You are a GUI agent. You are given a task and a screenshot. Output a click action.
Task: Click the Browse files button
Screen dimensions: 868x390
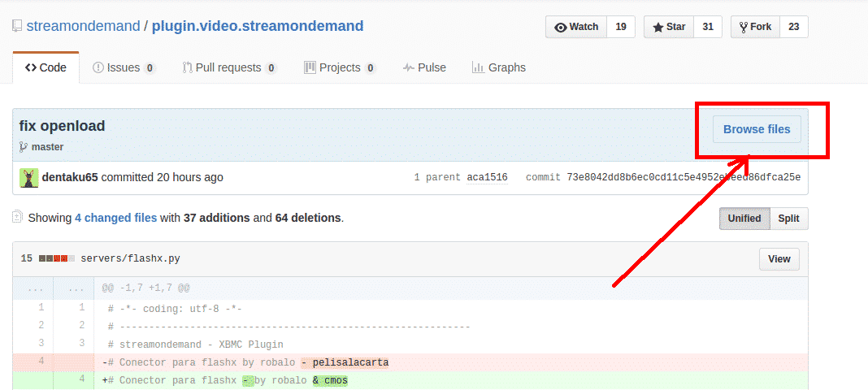[756, 129]
